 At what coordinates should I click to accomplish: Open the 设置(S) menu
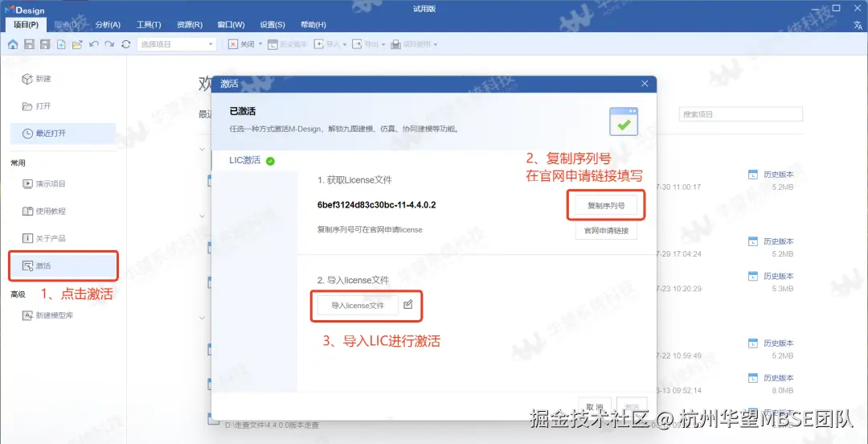pos(272,24)
